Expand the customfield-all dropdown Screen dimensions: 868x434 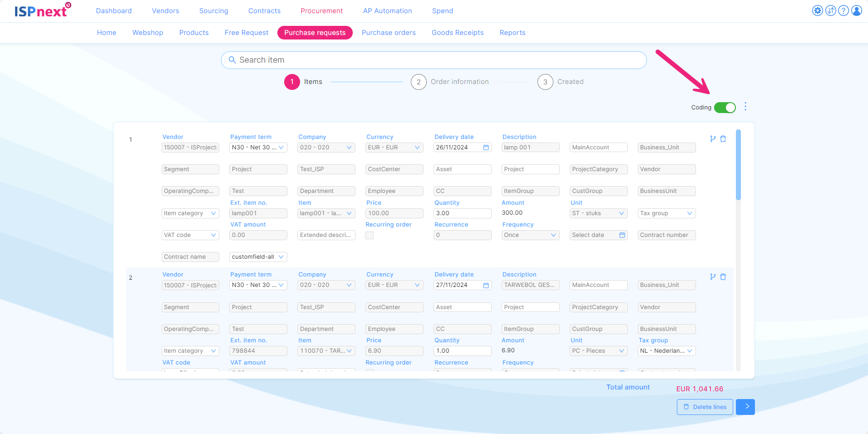click(x=258, y=257)
